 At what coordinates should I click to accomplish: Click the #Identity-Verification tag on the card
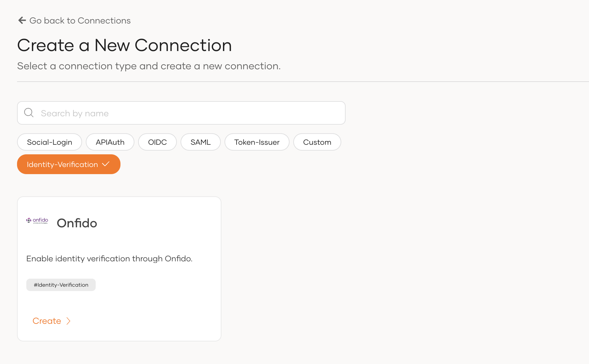click(61, 285)
